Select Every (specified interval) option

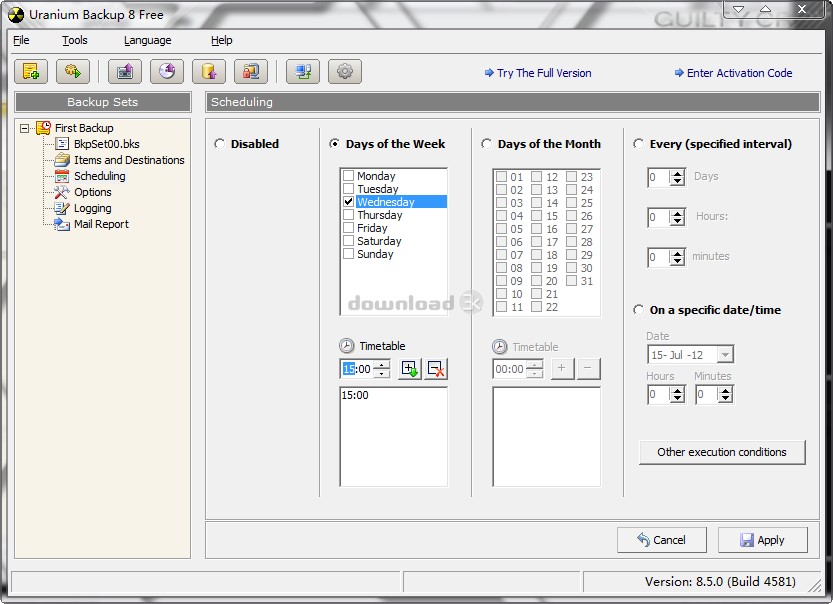[x=638, y=144]
